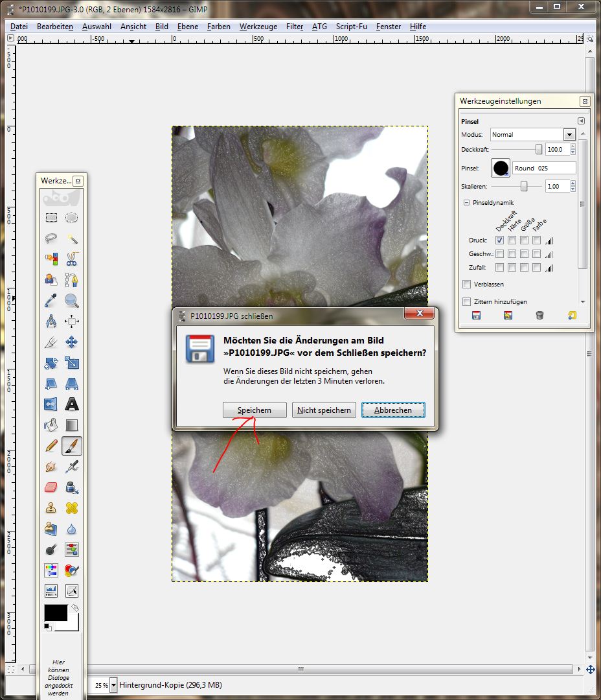Pick the Paths pen tool
Image resolution: width=601 pixels, height=700 pixels.
tap(71, 280)
